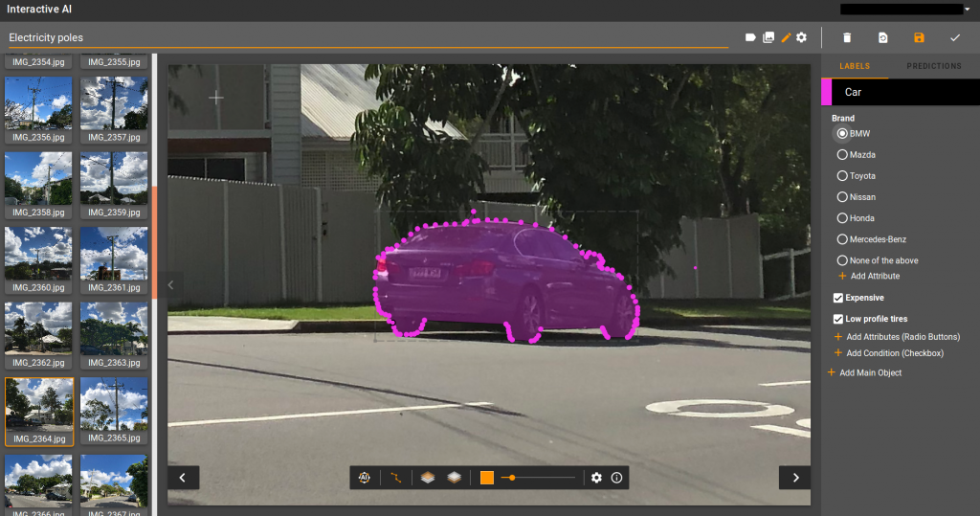Collapse thumbnail panel with left chevron
The width and height of the screenshot is (980, 516).
170,285
